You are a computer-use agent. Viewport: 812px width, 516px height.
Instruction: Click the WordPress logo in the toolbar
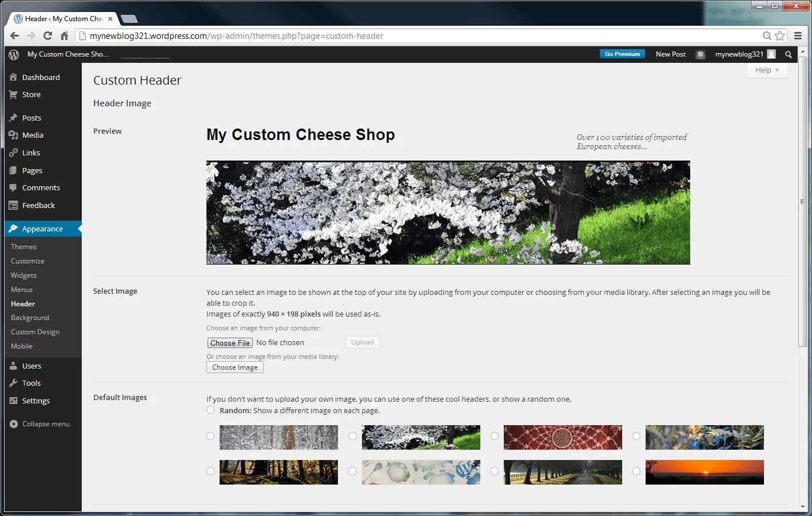click(x=13, y=54)
